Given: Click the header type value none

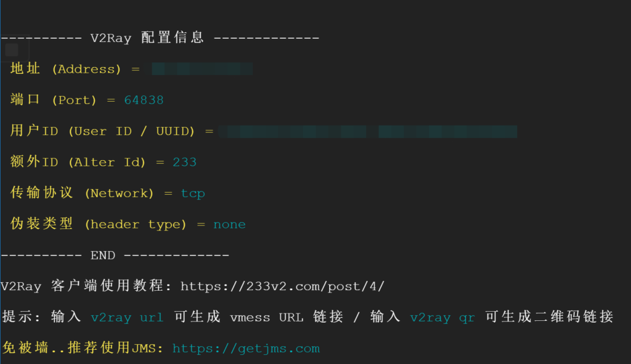Looking at the screenshot, I should 229,224.
